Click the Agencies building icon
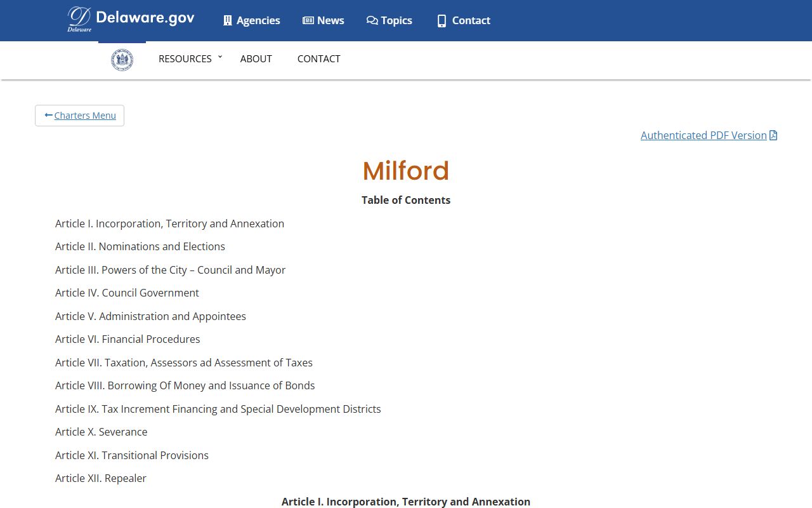The image size is (812, 508). [228, 20]
